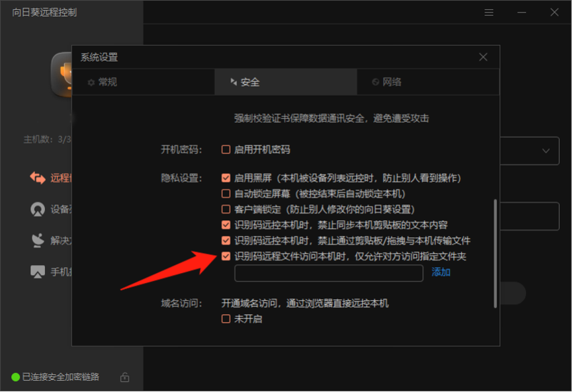Click the 添加 link
Viewport: 573px width, 392px height.
[441, 272]
